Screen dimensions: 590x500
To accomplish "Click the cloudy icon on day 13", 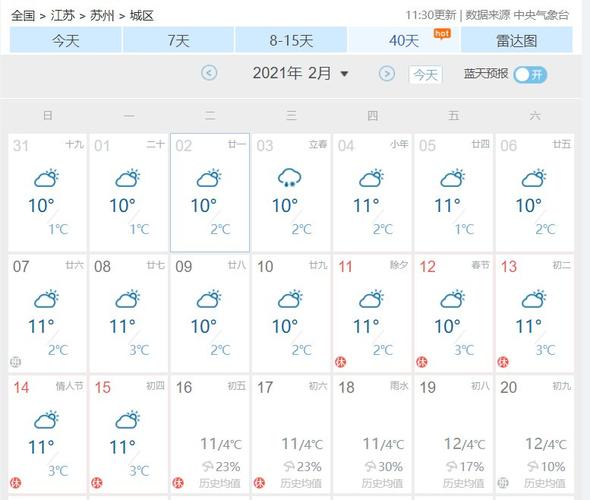I will [x=534, y=299].
